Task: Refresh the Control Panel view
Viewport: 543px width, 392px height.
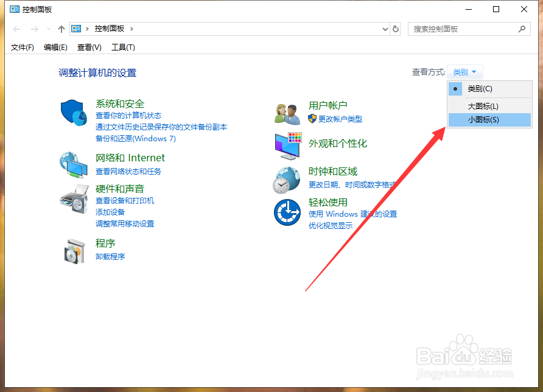Action: point(396,29)
